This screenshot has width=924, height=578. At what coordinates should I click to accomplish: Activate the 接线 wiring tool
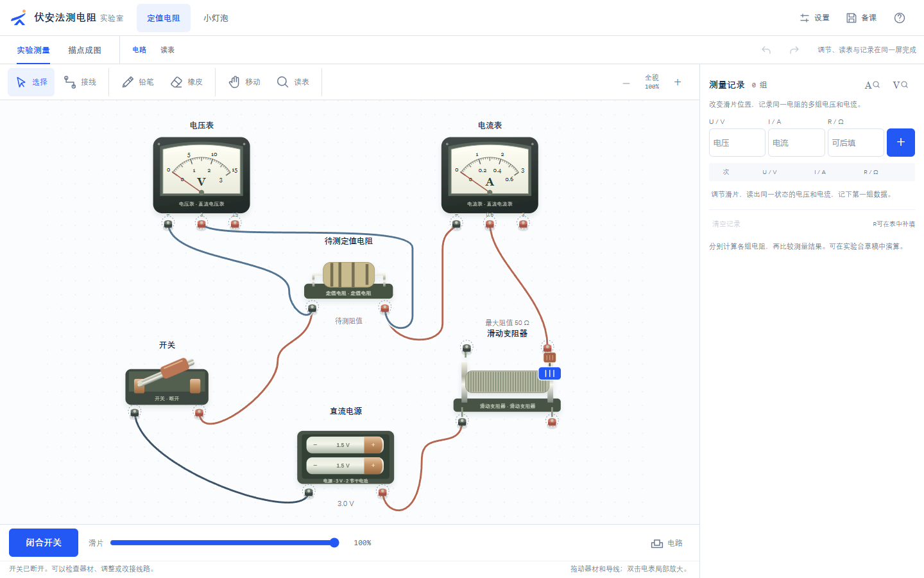(80, 82)
